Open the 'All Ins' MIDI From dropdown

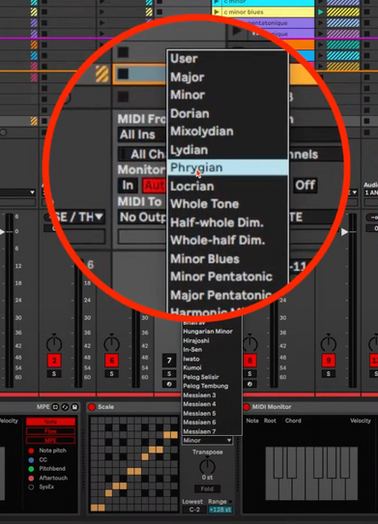pyautogui.click(x=142, y=135)
